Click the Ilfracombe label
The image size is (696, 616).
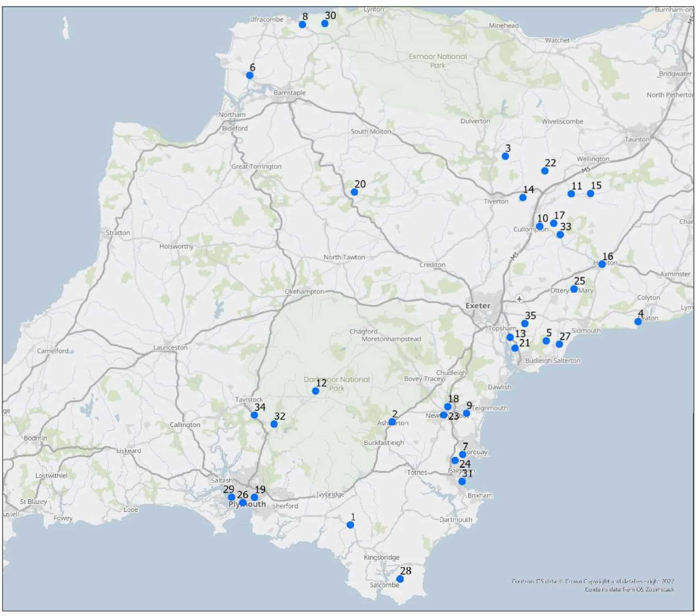point(267,19)
